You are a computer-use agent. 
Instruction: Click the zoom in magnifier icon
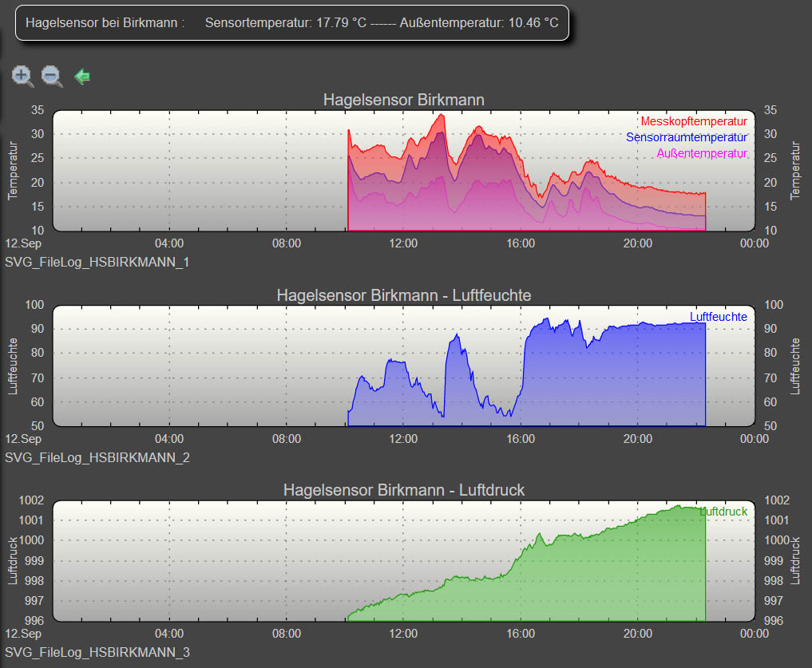point(22,77)
